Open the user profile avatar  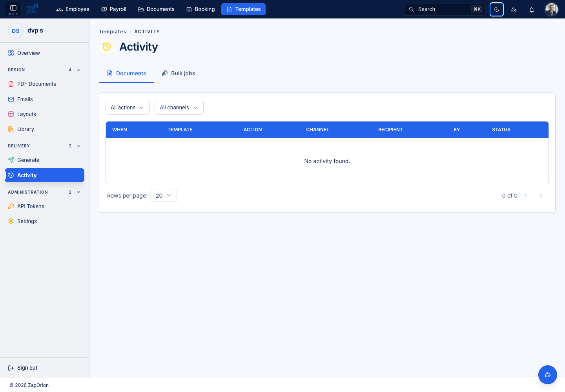click(x=552, y=9)
